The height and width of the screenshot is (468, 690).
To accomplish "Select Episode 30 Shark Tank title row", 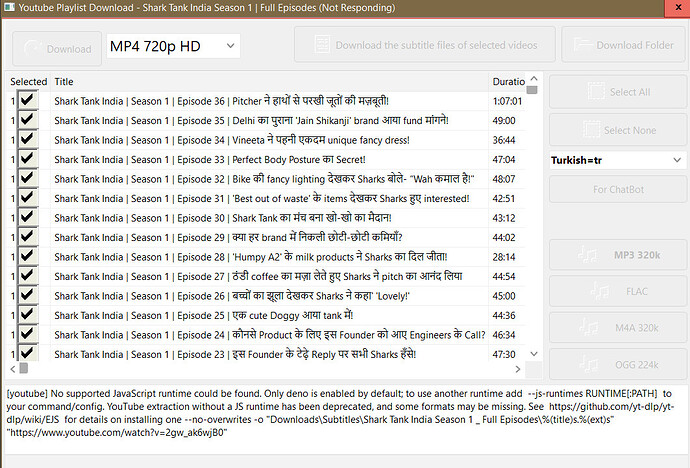I will [223, 218].
